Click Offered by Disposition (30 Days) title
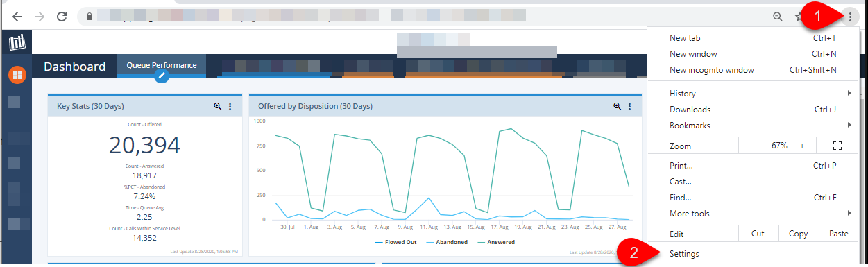 pyautogui.click(x=315, y=106)
